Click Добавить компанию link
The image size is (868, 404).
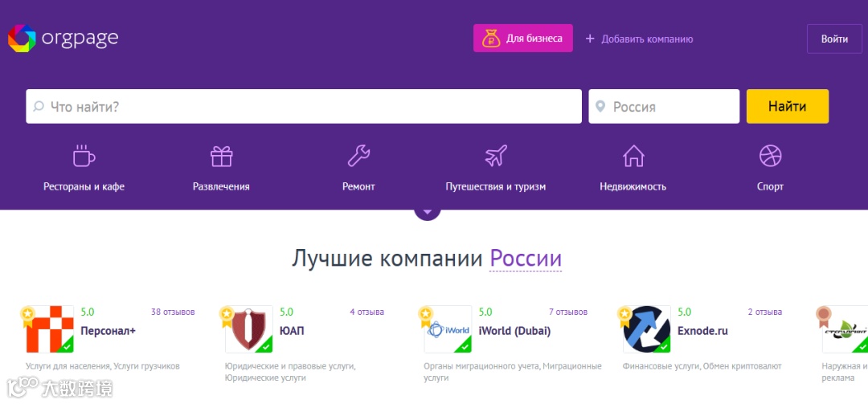click(647, 39)
